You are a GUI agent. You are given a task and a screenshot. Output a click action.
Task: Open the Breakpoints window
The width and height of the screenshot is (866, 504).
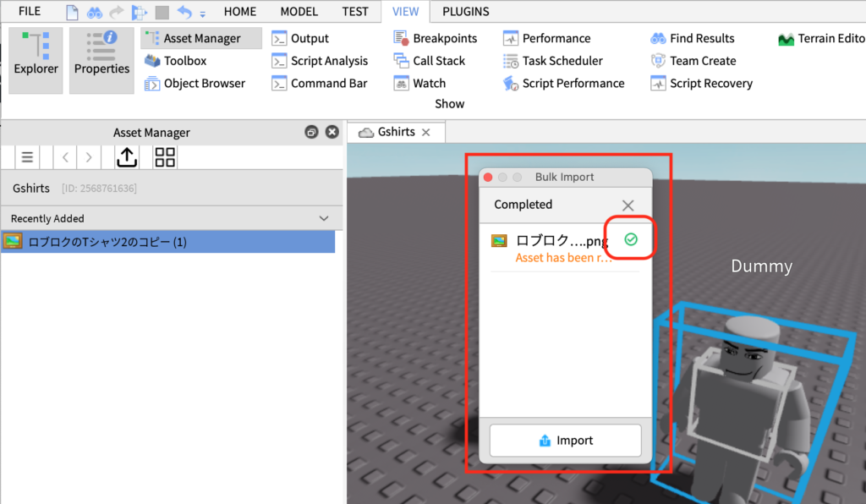tap(435, 38)
